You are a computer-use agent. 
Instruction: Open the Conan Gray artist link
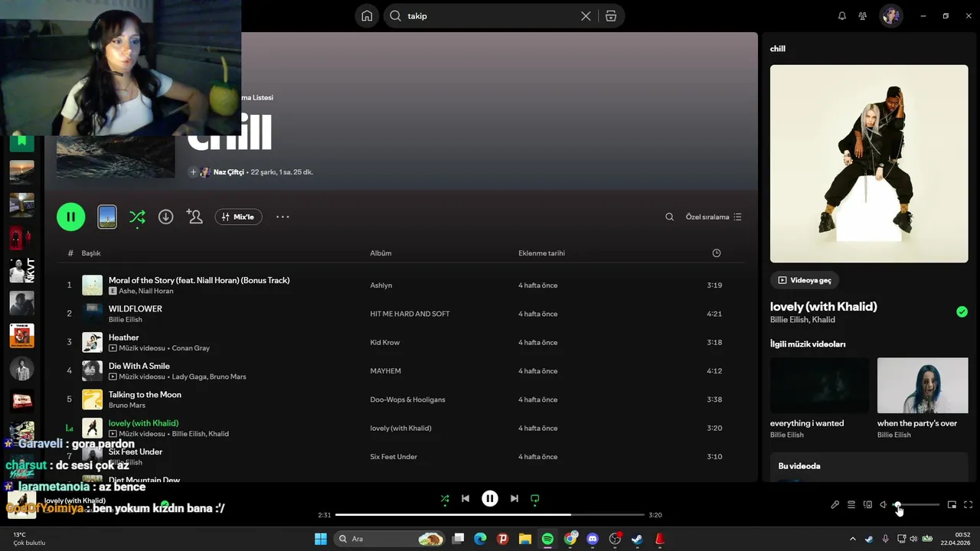191,348
